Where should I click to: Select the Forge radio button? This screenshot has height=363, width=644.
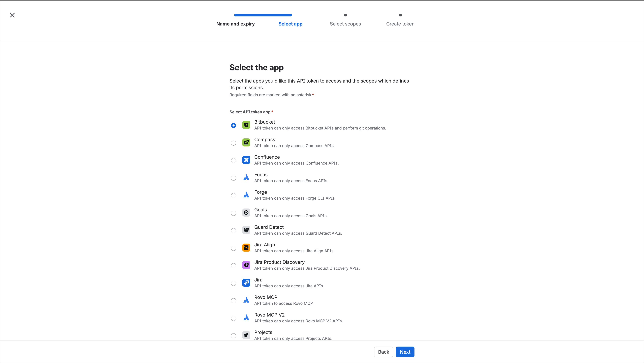point(234,196)
